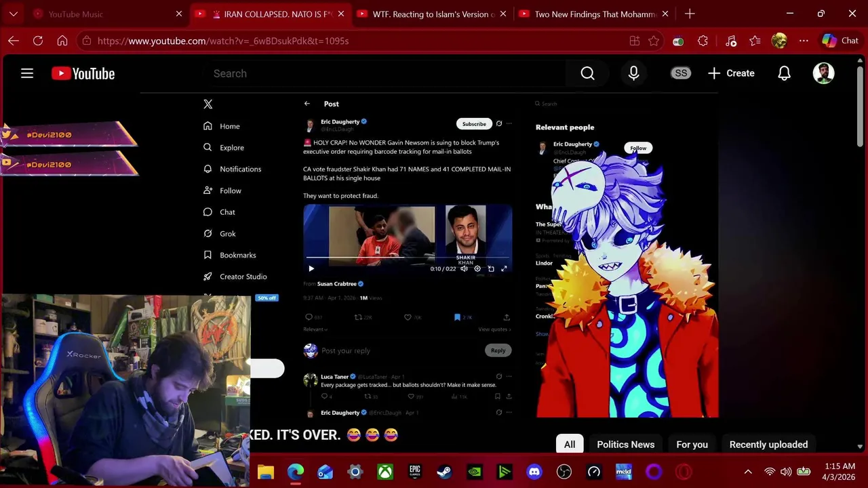Switch to the WTF Reacting to Islam's Version tab
The image size is (868, 488).
pos(432,14)
